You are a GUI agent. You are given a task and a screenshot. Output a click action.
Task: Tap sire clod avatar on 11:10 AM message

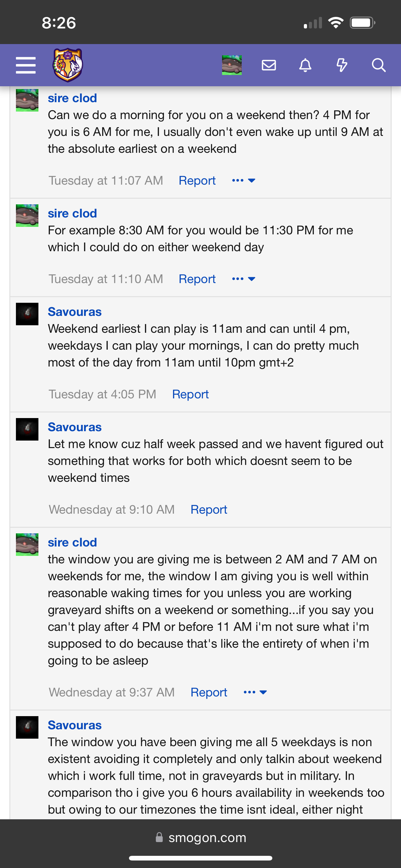click(27, 216)
